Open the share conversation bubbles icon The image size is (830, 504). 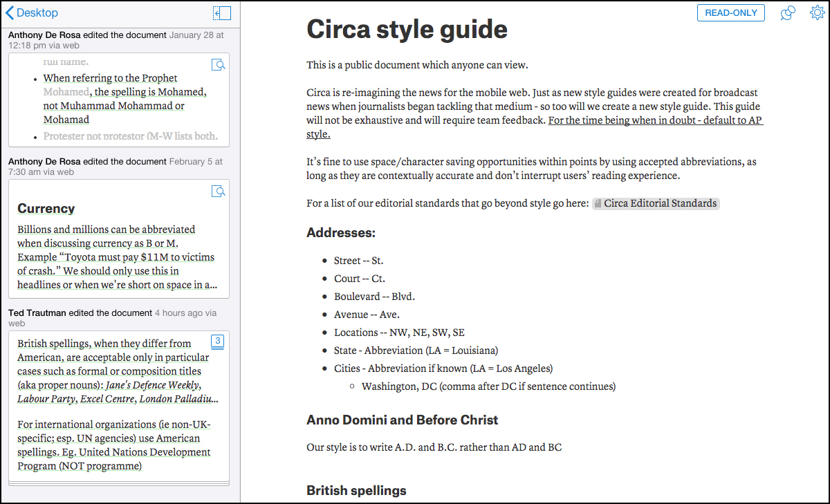pyautogui.click(x=787, y=13)
